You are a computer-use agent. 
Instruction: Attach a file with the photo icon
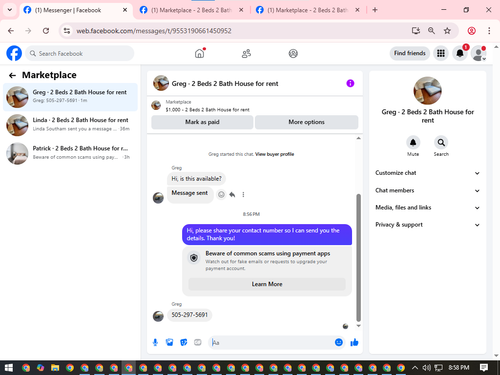(x=169, y=342)
